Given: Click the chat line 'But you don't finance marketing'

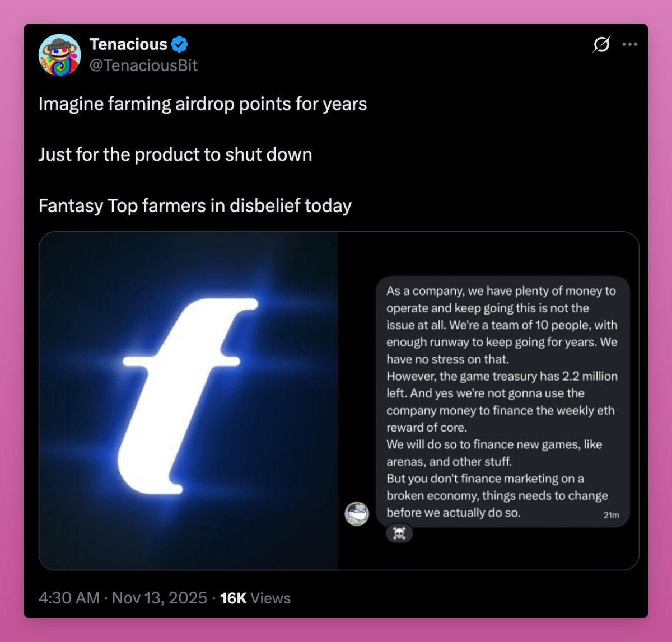Looking at the screenshot, I should tap(485, 479).
